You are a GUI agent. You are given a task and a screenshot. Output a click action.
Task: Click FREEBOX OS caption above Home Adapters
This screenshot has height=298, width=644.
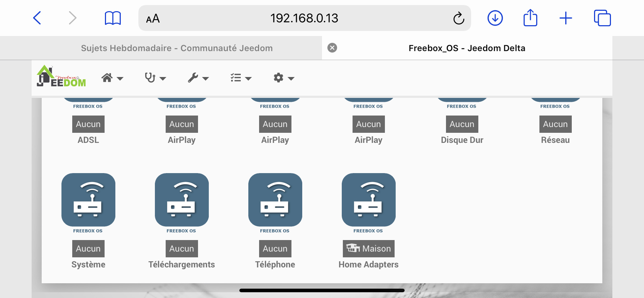coord(368,231)
